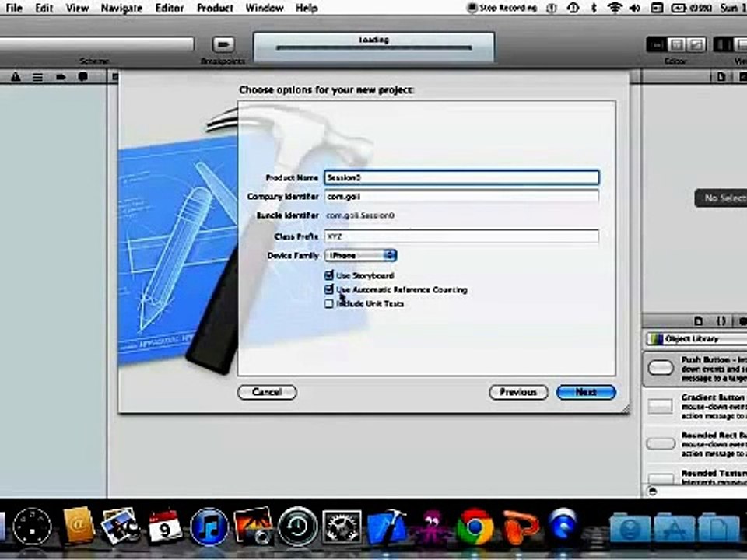
Task: Click the Company Identifier field
Action: pyautogui.click(x=461, y=197)
